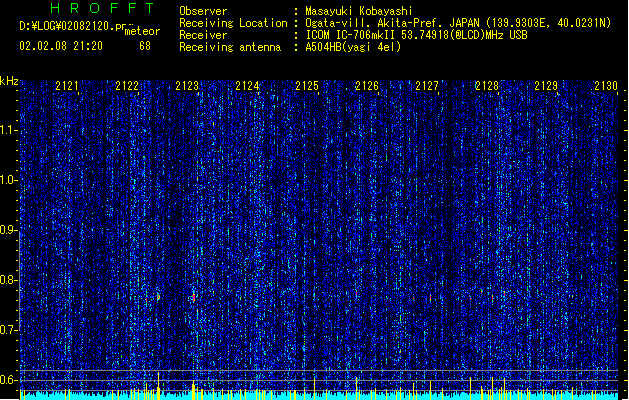Screen dimensions: 629x400
Task: Click the Receiving Location label
Action: point(233,23)
